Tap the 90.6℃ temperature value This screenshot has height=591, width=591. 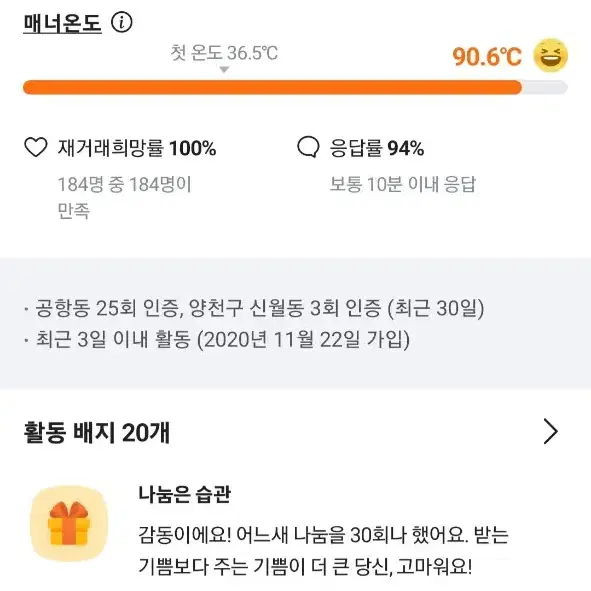click(487, 57)
